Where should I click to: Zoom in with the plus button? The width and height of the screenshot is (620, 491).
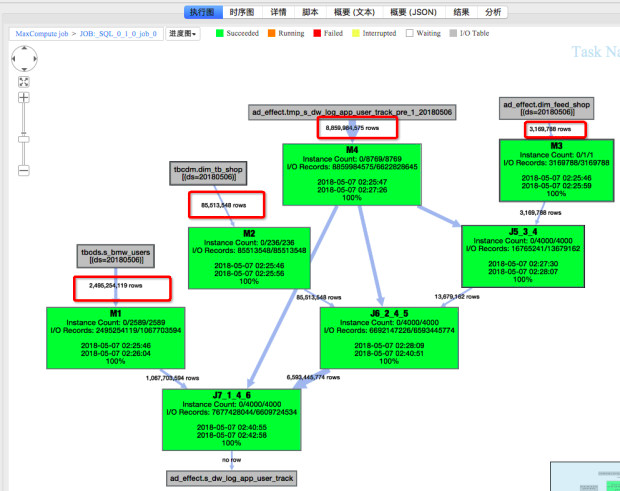tap(24, 97)
